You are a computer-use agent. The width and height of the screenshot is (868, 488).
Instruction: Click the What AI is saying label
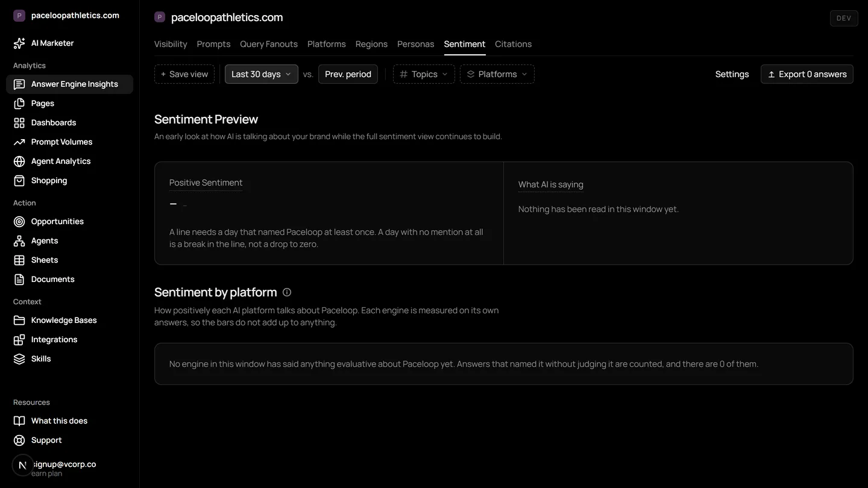click(x=551, y=184)
